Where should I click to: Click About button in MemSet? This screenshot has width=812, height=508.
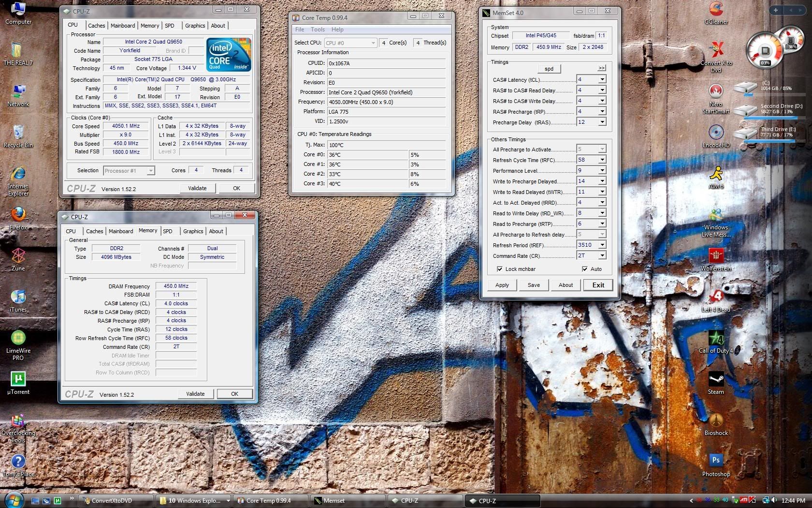pyautogui.click(x=565, y=285)
